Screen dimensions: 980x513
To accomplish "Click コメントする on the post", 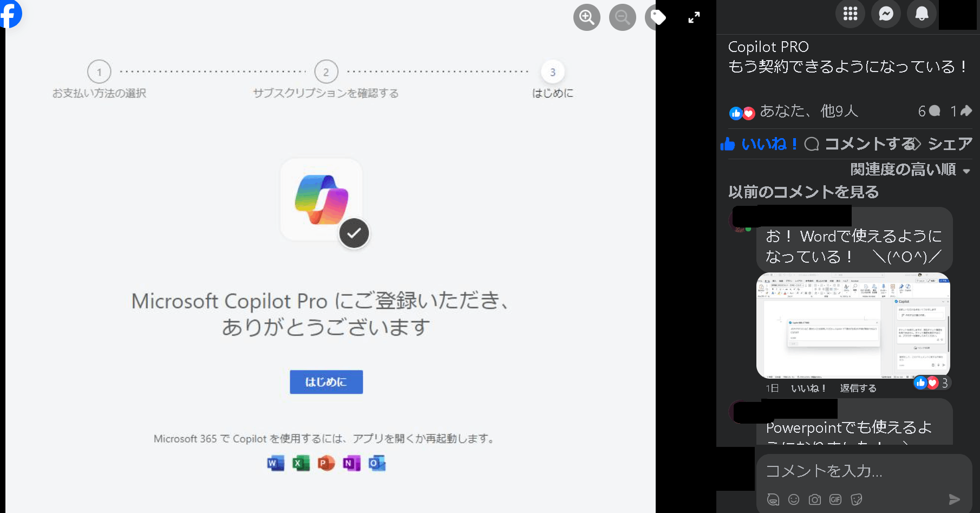I will click(x=861, y=144).
